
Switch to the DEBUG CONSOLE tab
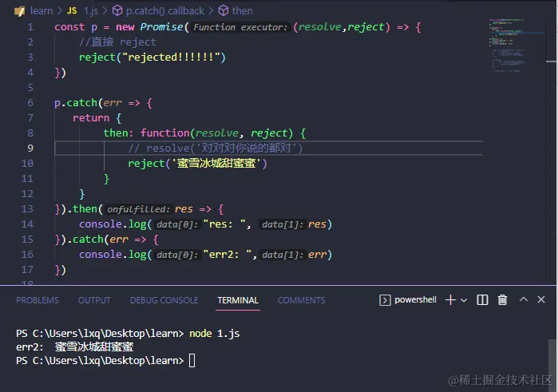(x=164, y=300)
